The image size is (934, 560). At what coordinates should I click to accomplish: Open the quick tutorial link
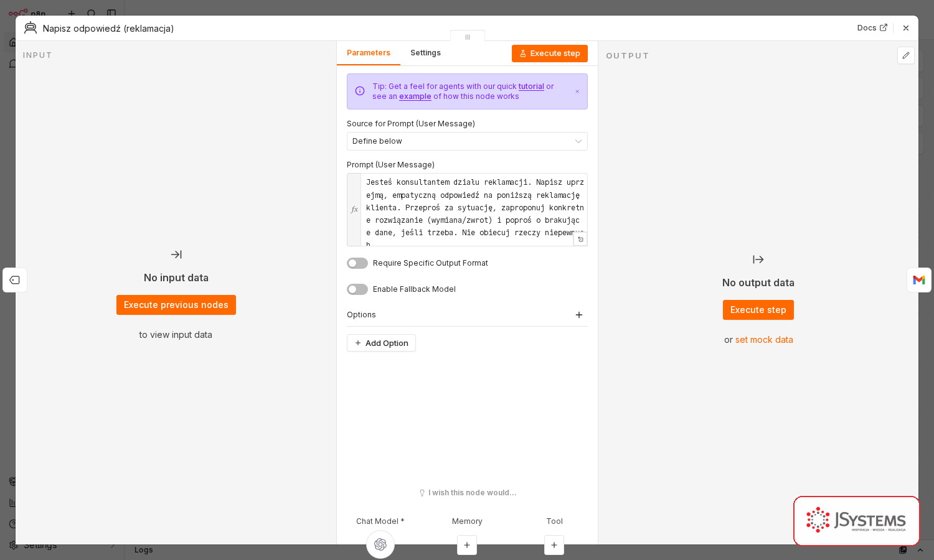pos(531,86)
